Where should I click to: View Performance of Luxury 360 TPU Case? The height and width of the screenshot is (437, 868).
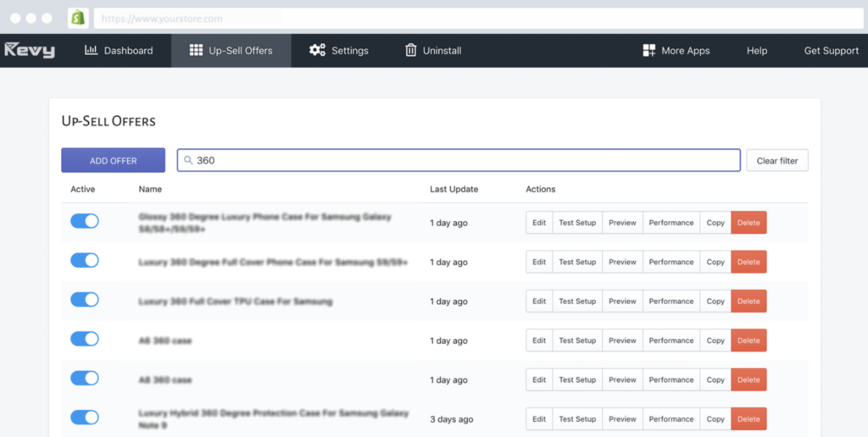point(671,301)
